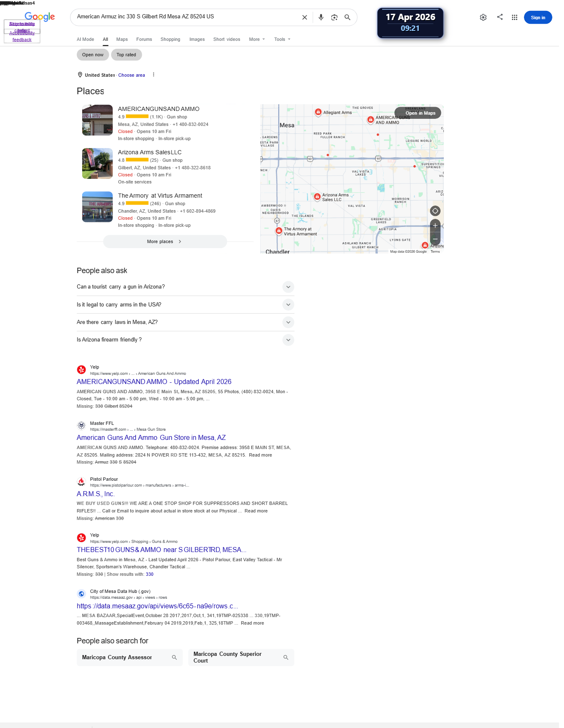Click the Choose area link

click(131, 75)
